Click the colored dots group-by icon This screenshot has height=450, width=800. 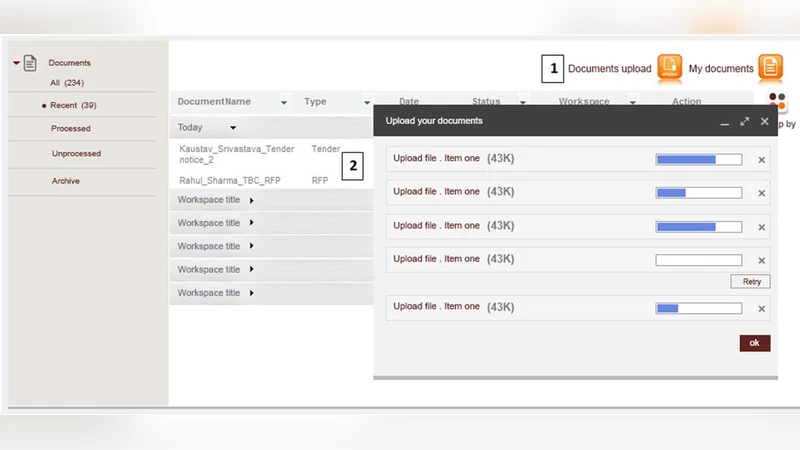point(778,101)
